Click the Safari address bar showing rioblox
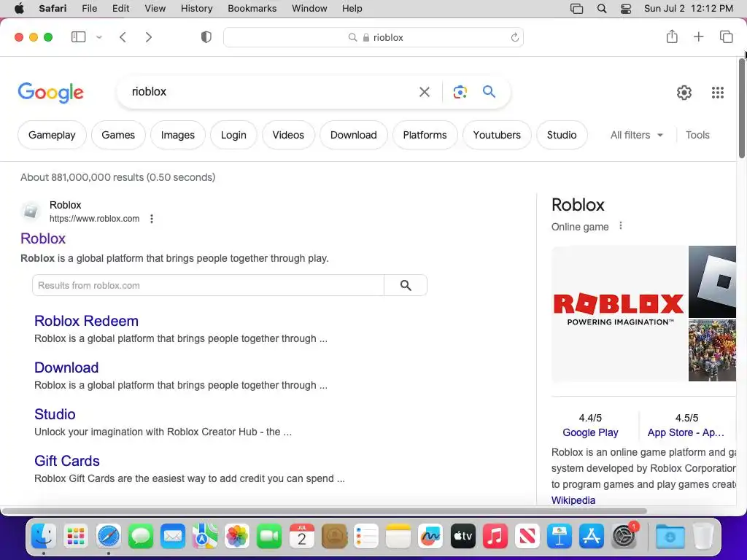Viewport: 747px width, 560px height. pos(373,37)
